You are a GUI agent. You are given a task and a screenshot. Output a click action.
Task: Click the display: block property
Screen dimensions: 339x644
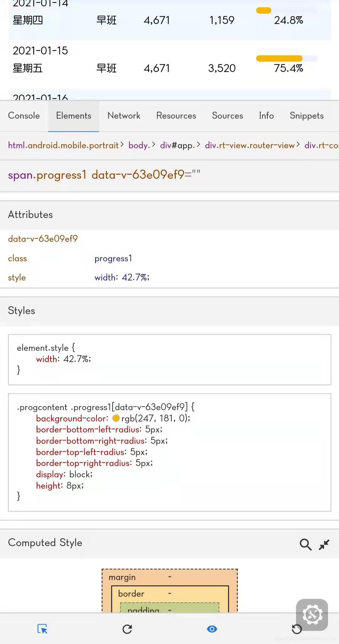click(64, 474)
